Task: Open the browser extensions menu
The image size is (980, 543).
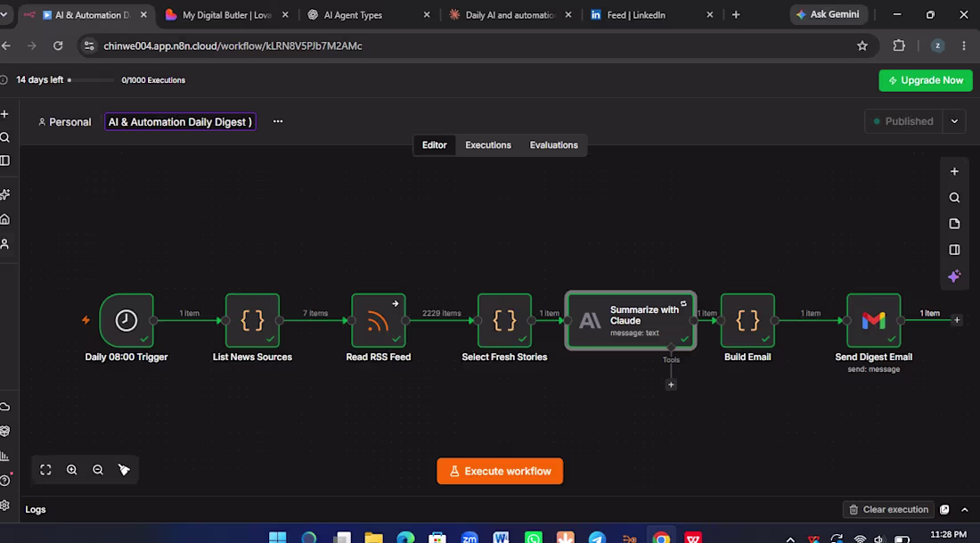Action: (x=899, y=45)
